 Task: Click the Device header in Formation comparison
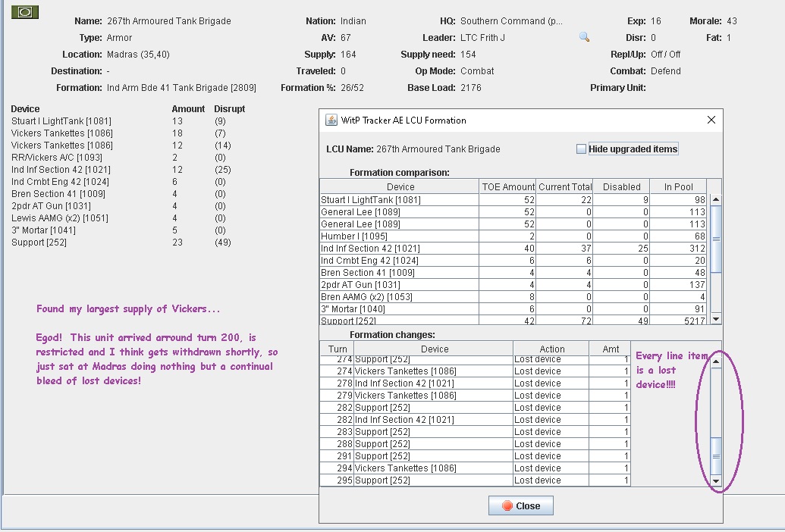[400, 187]
